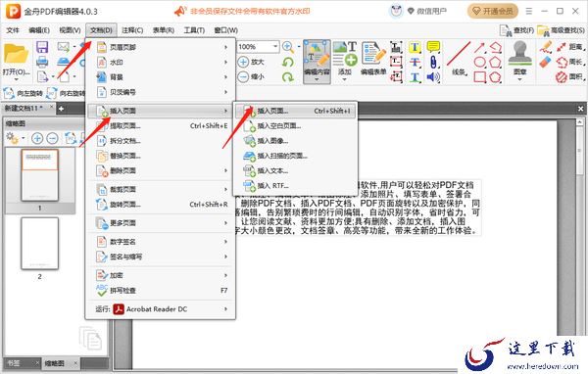The width and height of the screenshot is (588, 374).
Task: Choose 背景 menu entry
Action: pyautogui.click(x=162, y=77)
